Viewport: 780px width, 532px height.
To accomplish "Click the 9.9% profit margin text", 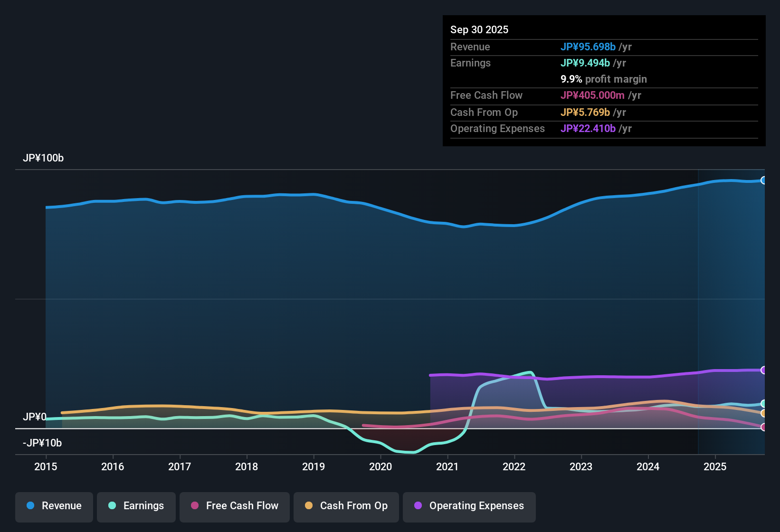I will (603, 79).
